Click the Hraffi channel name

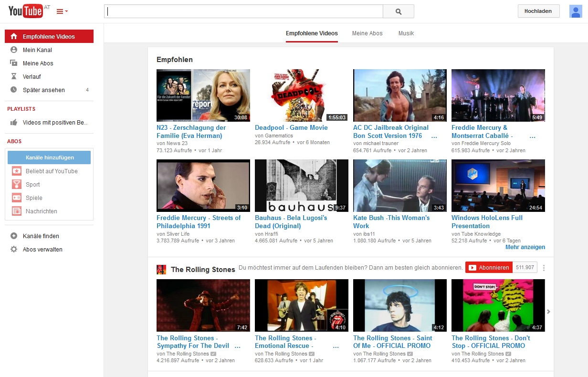(272, 234)
